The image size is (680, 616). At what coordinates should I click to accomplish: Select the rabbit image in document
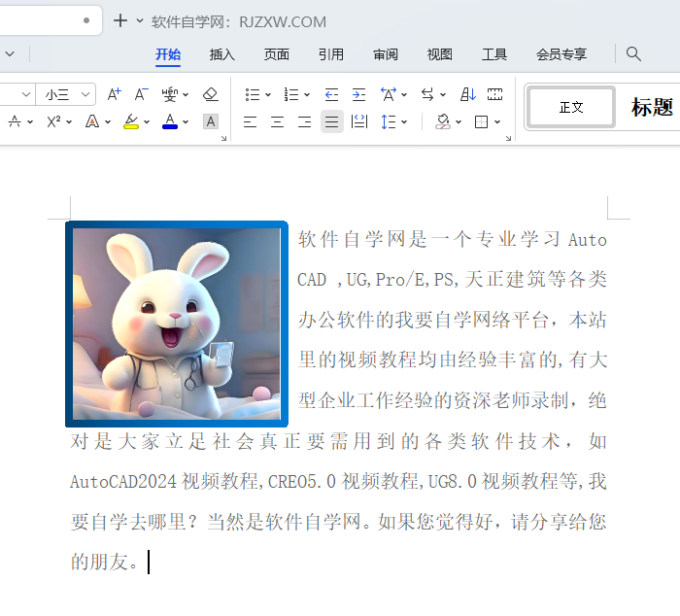pos(177,324)
